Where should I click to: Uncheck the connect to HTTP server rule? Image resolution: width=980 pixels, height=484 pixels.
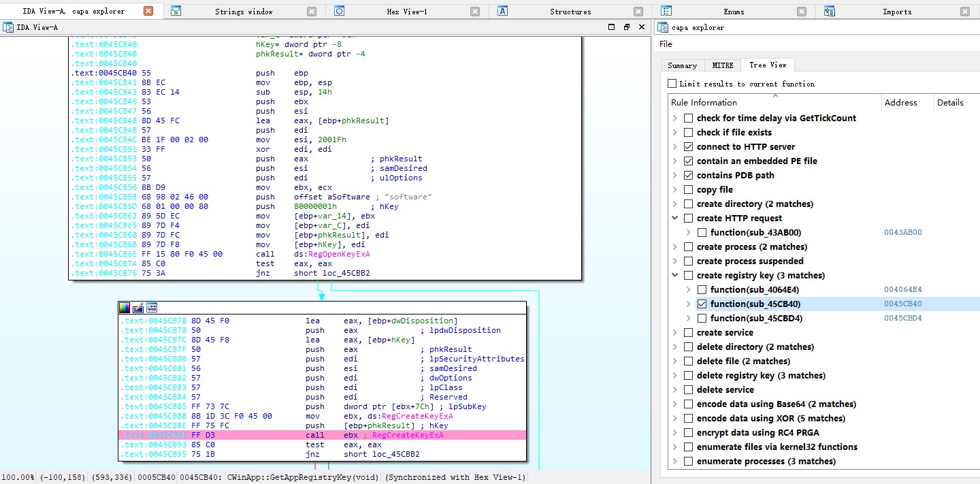[x=689, y=146]
